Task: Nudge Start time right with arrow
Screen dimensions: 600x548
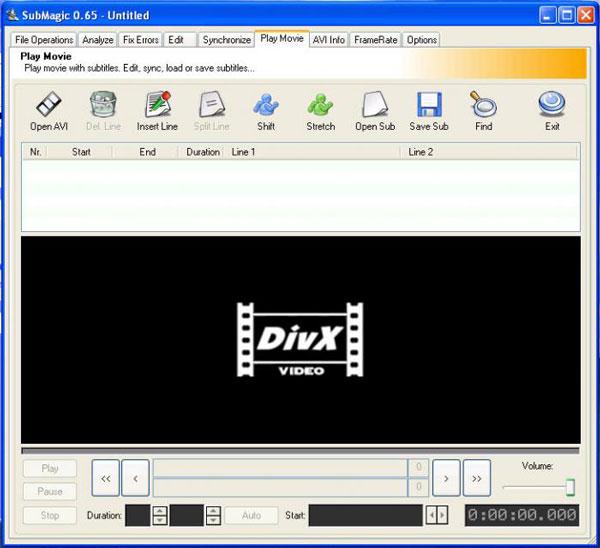Action: coord(442,515)
